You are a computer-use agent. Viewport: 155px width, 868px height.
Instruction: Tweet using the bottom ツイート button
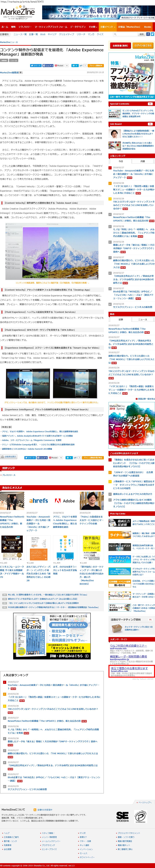tap(30, 458)
